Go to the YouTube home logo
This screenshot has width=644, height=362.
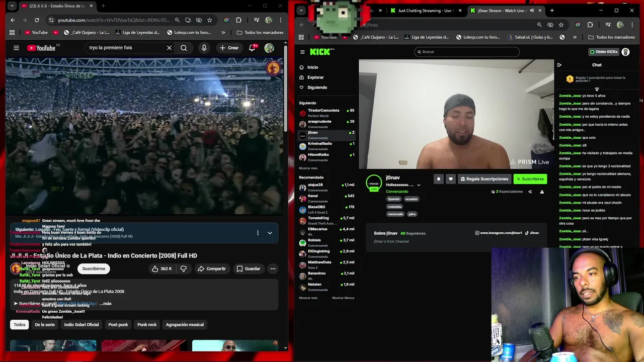pyautogui.click(x=41, y=48)
